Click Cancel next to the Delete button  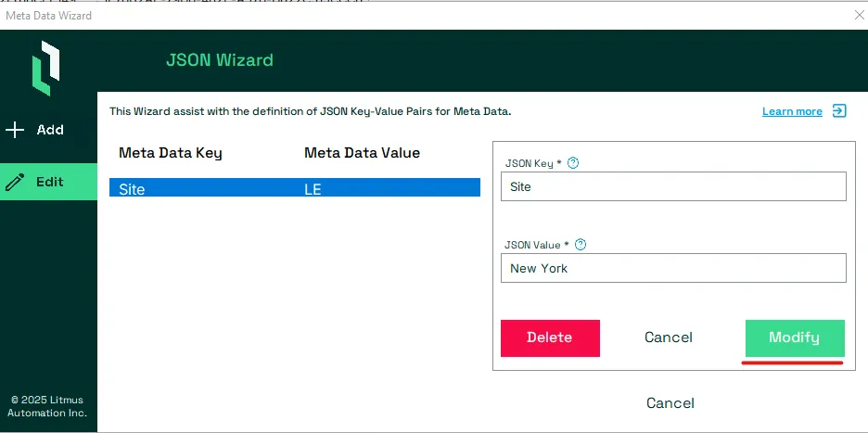pos(669,337)
